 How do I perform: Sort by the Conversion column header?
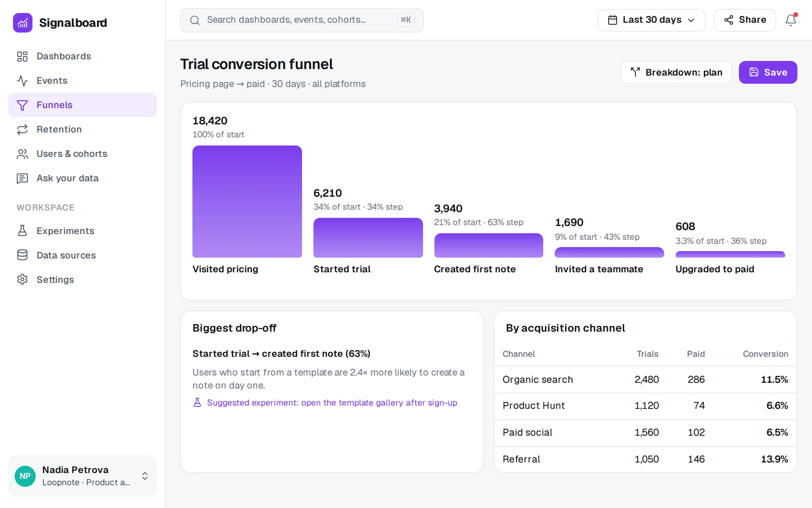[x=765, y=354]
